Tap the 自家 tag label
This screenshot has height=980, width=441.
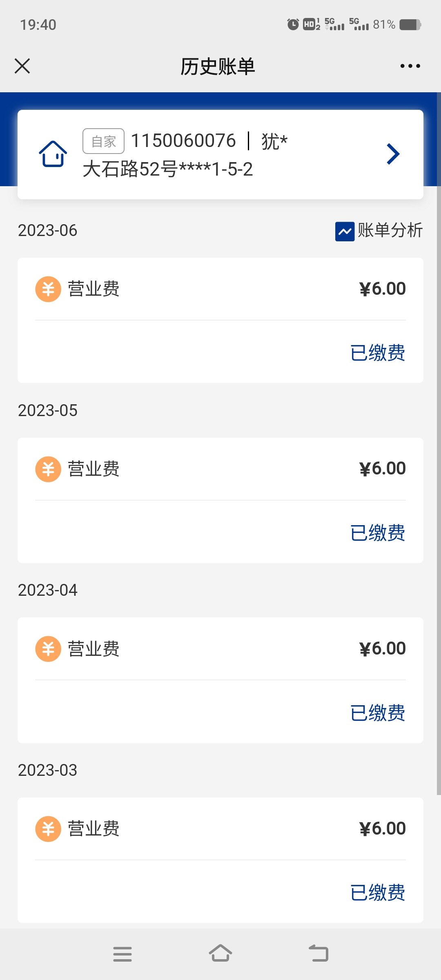click(x=103, y=141)
